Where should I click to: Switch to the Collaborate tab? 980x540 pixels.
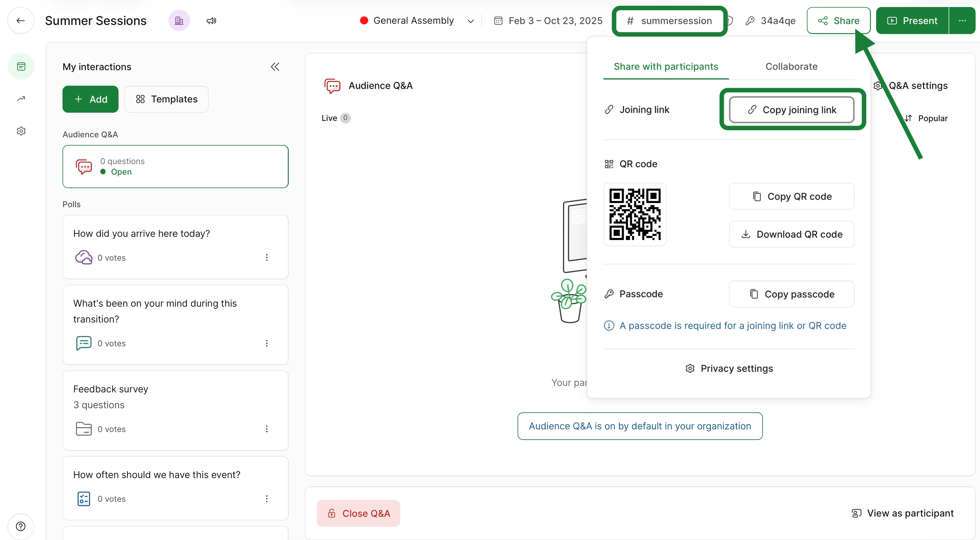coord(791,67)
